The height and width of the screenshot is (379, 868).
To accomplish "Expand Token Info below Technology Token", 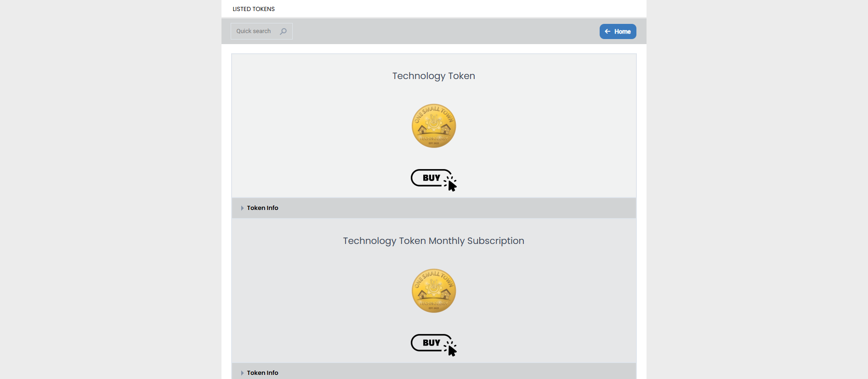I will click(x=262, y=208).
